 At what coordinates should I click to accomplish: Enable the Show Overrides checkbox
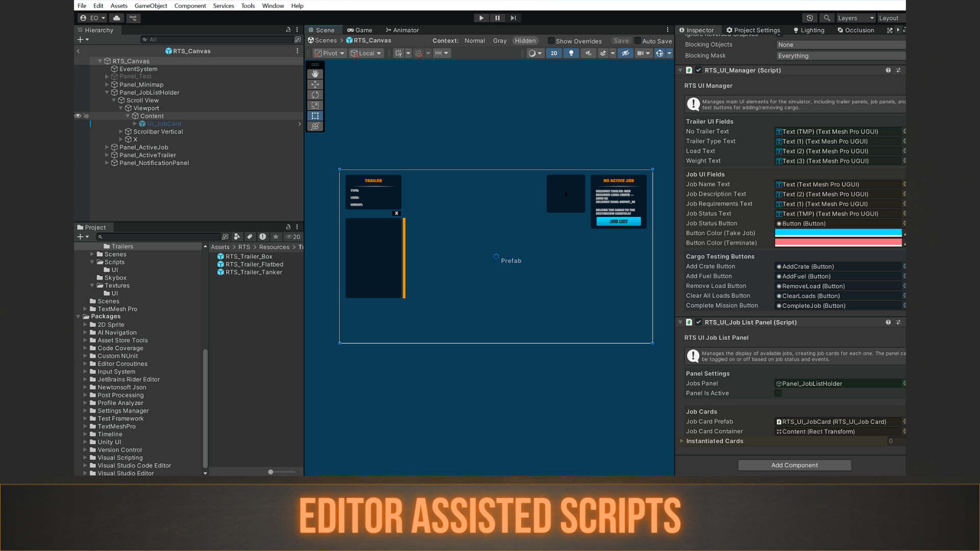coord(551,41)
